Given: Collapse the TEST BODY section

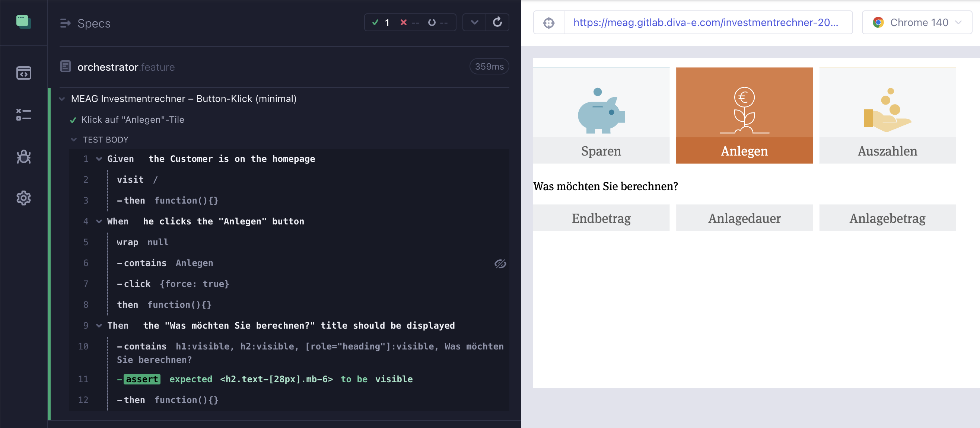Looking at the screenshot, I should pos(74,140).
